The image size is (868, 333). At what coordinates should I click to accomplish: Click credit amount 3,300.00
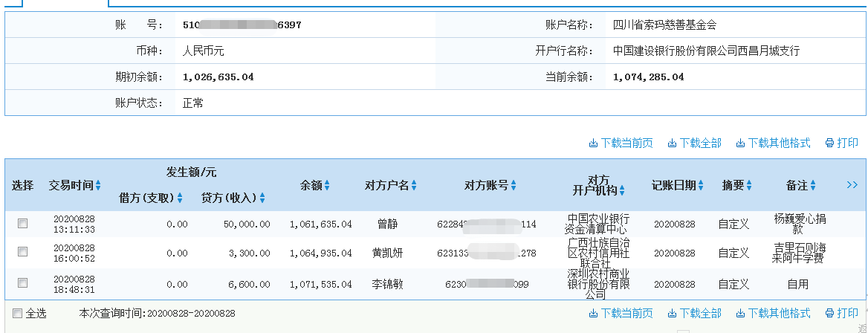250,253
